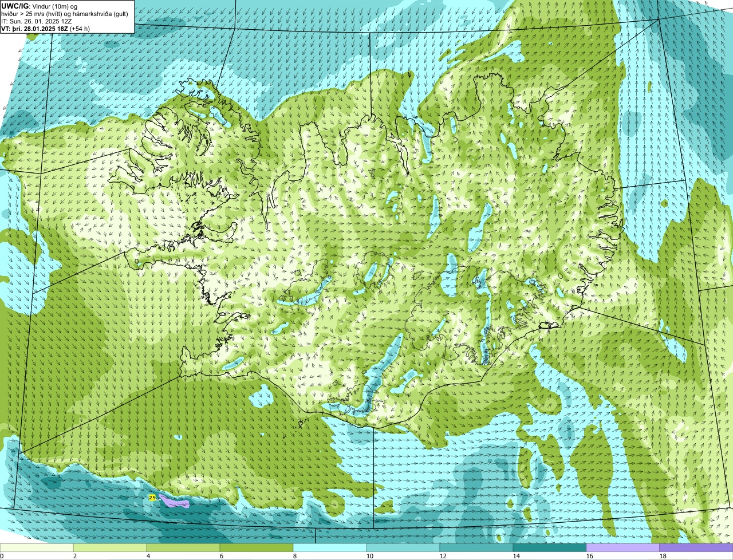Click the 12–14 m/s teal legend swatch
Image resolution: width=733 pixels, height=560 pixels.
(x=476, y=548)
